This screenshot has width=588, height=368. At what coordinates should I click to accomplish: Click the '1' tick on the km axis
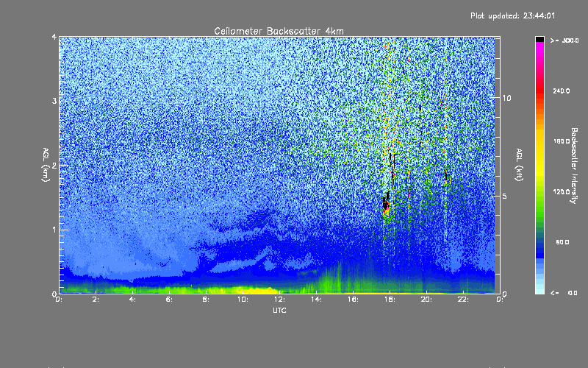(54, 230)
